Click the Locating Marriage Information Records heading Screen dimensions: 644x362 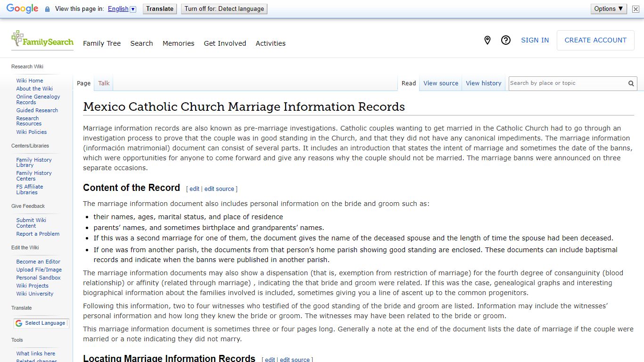tap(169, 358)
